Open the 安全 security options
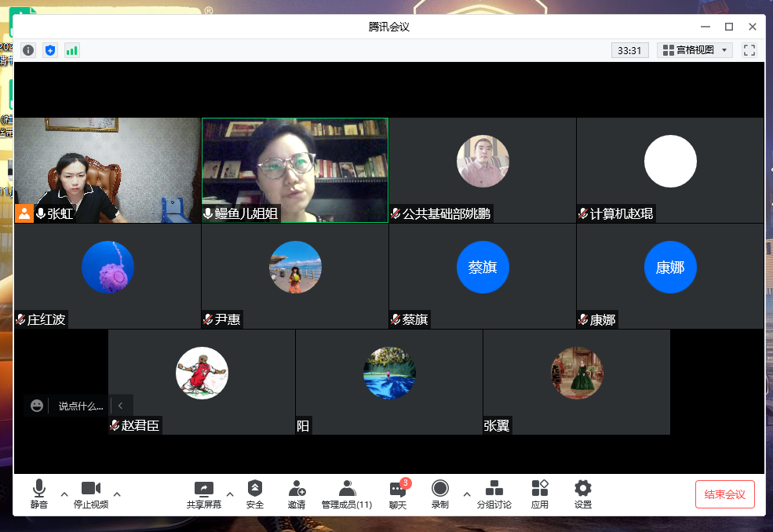The height and width of the screenshot is (532, 773). pos(255,494)
